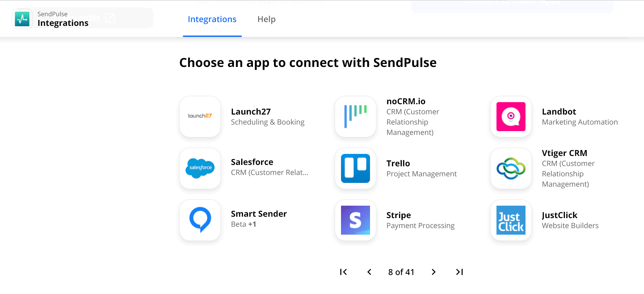Open the noCRM.io integration icon

[355, 117]
